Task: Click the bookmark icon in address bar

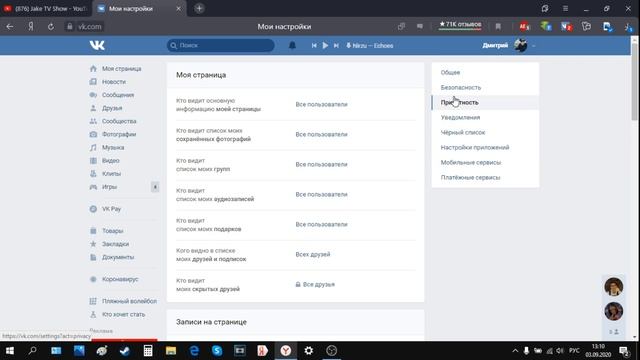Action: coord(498,27)
